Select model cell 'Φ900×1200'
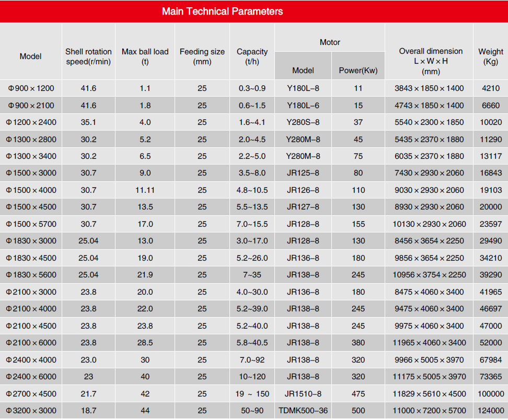Screen dimensions: 508x420 31,88
